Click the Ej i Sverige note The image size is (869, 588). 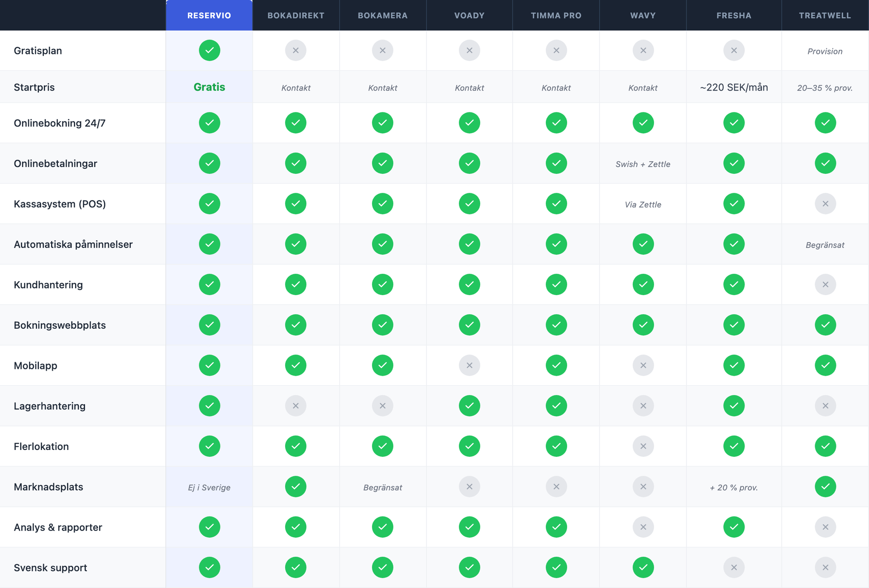[209, 487]
